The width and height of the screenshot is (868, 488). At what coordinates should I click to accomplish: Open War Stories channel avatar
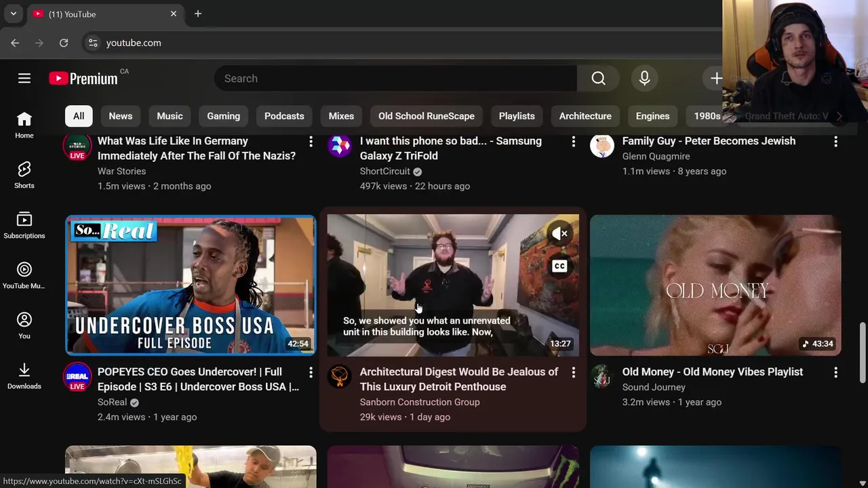[x=77, y=146]
